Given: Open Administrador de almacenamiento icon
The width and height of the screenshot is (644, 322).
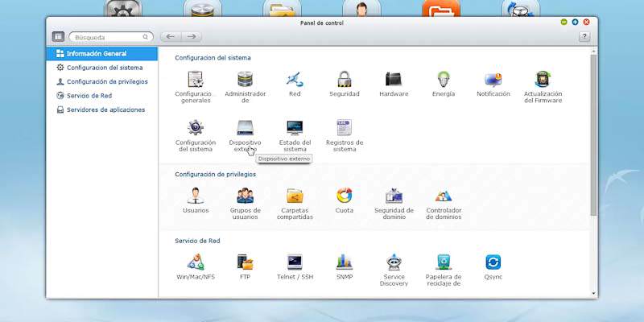Looking at the screenshot, I should pos(246,79).
